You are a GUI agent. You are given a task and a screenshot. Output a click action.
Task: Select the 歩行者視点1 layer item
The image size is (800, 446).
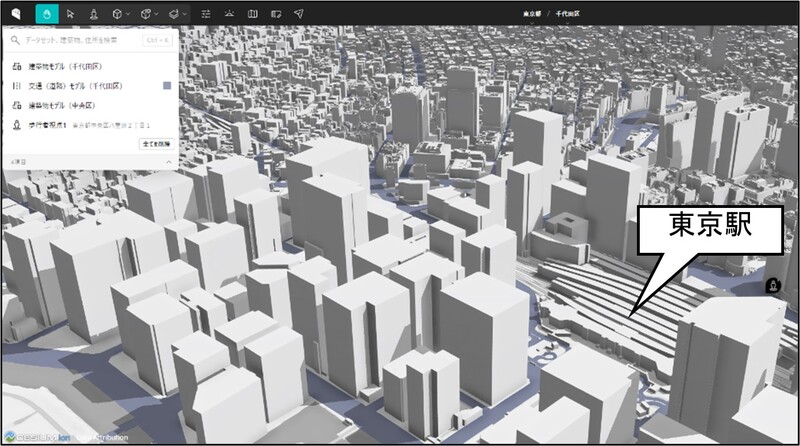(45, 125)
